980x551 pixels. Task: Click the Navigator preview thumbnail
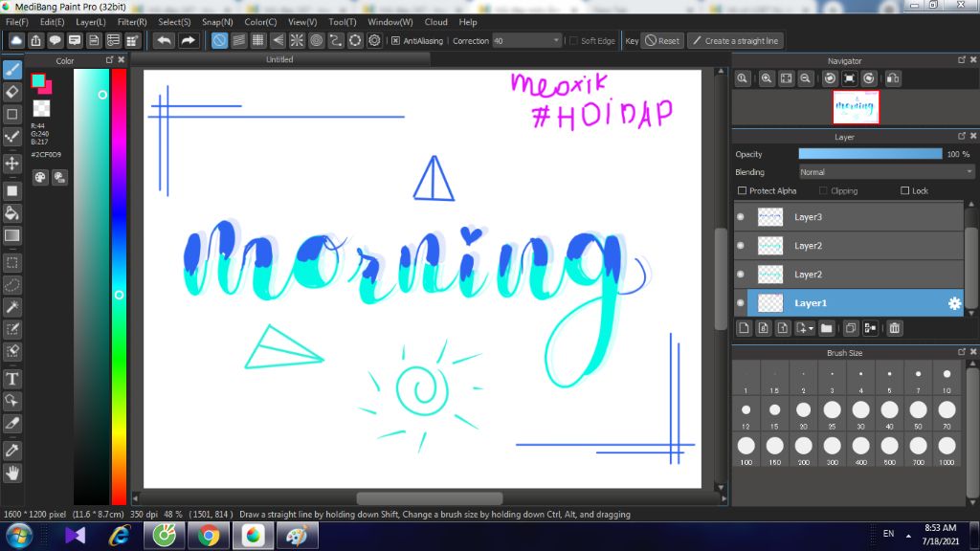(856, 107)
